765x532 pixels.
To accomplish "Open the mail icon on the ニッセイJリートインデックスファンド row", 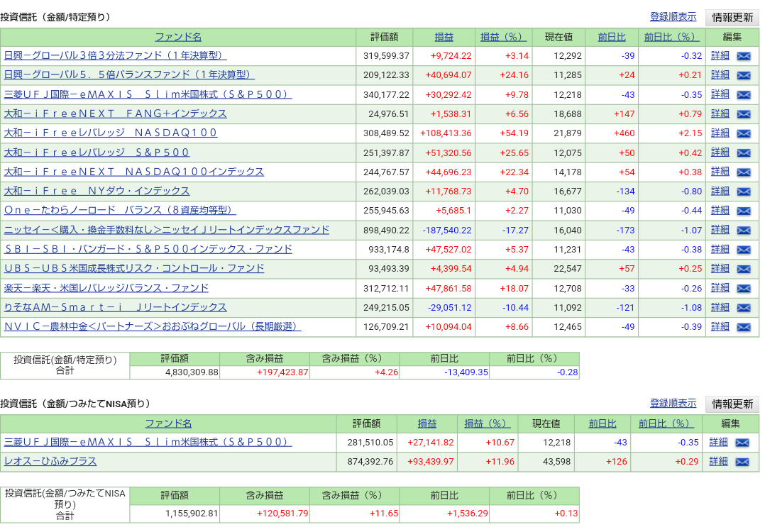I will click(x=744, y=230).
